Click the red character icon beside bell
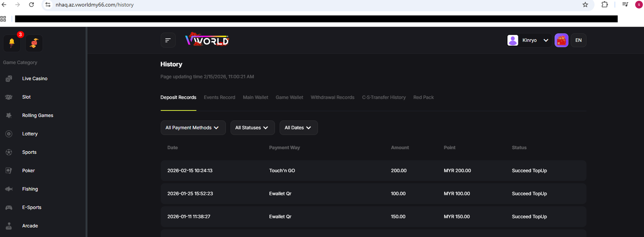 [34, 43]
